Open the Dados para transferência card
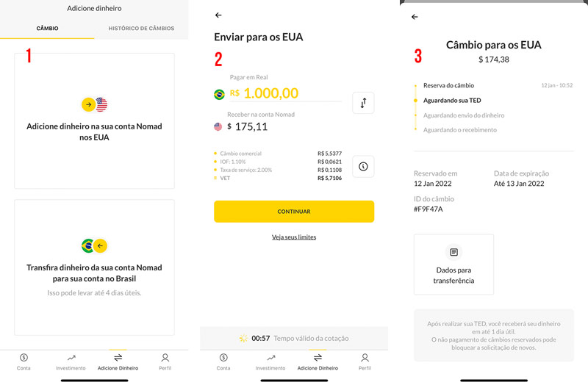The height and width of the screenshot is (385, 588). point(453,264)
